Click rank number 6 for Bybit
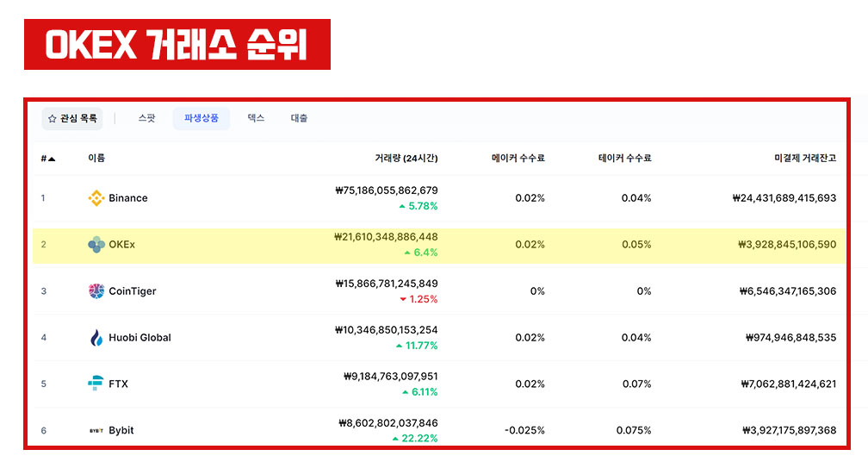The image size is (868, 462). click(44, 430)
